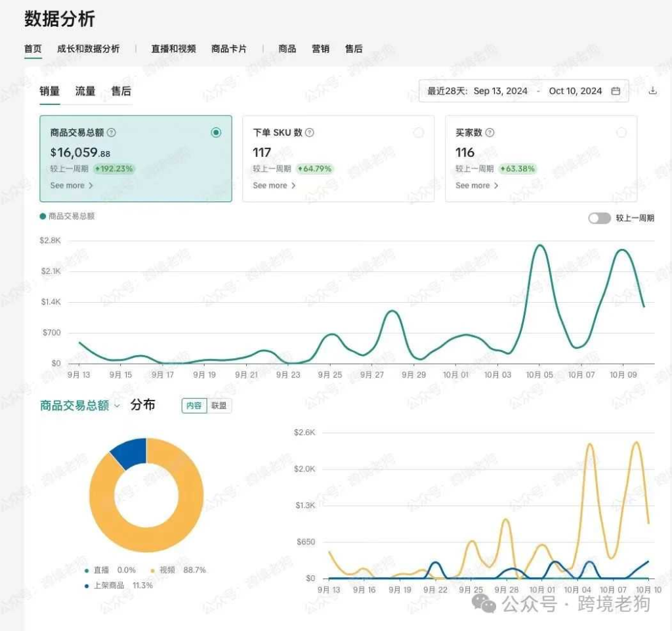Click the 直播 legend dot under donut chart
The width and height of the screenshot is (672, 631).
coord(87,571)
